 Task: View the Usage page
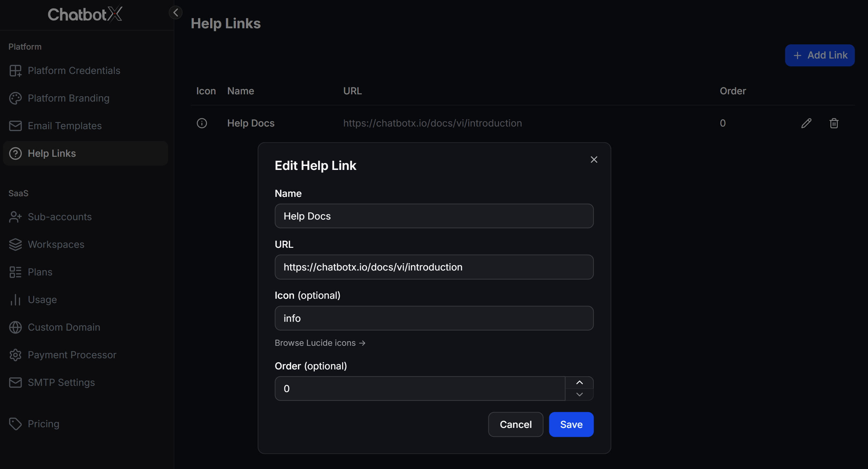pyautogui.click(x=86, y=300)
